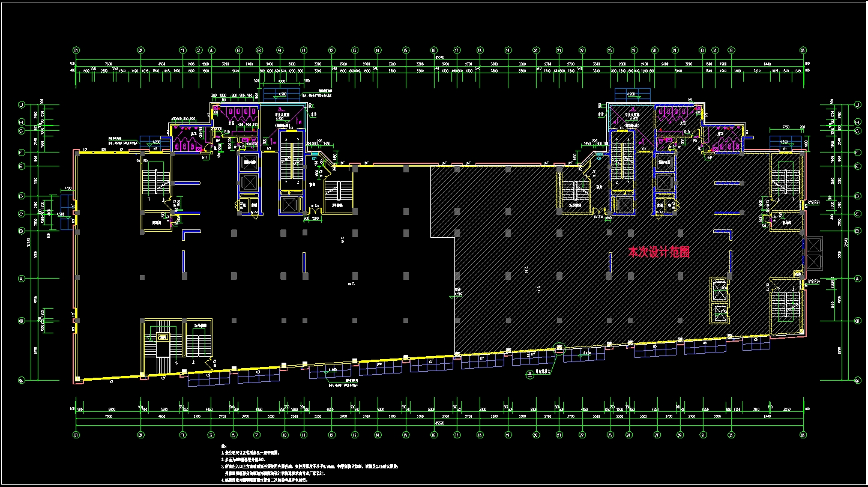Click the detail callout circle on south wall
This screenshot has width=868, height=487.
[559, 347]
